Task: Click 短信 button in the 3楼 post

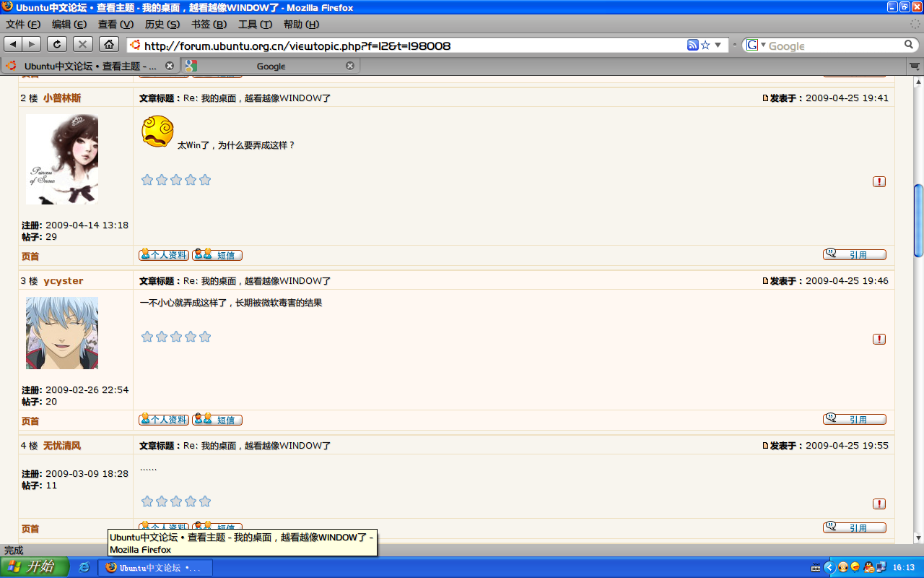Action: (217, 420)
